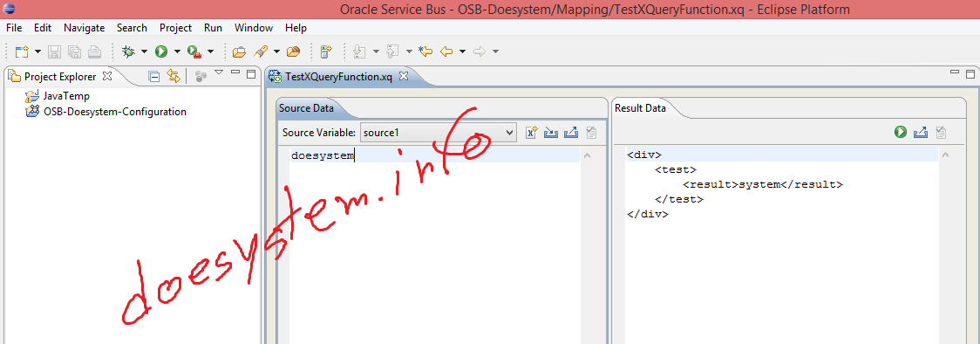Screen dimensions: 980x344
Task: Open the Project Explorer view menu triangle
Action: pyautogui.click(x=219, y=72)
